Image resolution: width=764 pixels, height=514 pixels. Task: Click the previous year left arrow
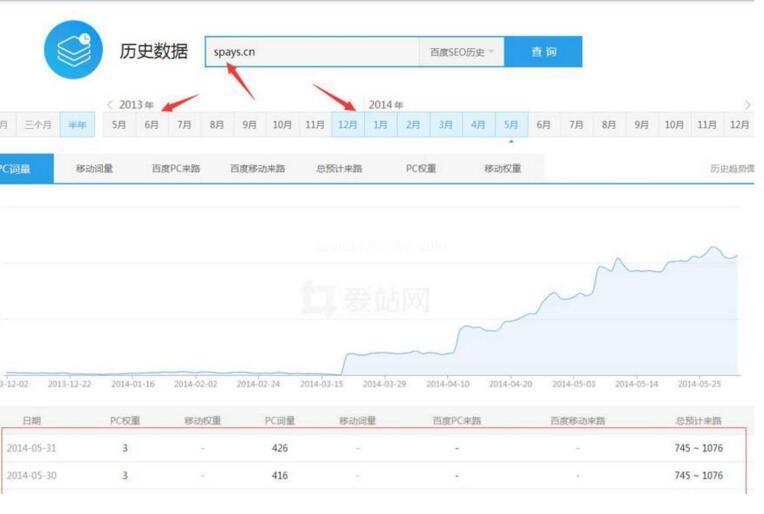110,105
